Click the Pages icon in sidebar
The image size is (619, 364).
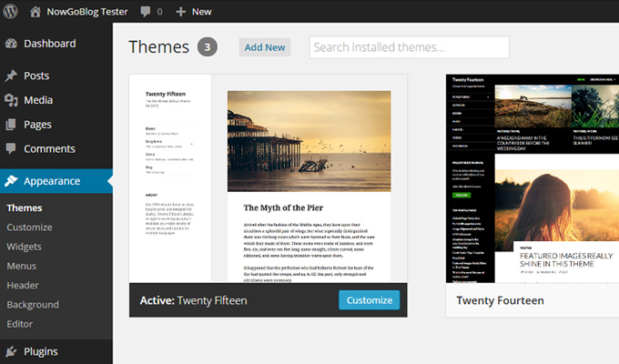11,125
